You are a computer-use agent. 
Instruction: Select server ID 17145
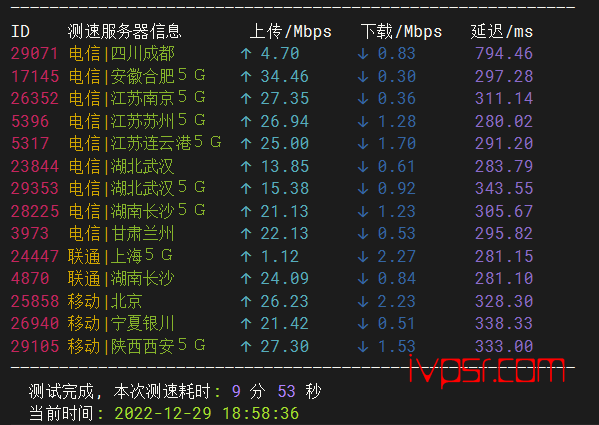coord(34,76)
